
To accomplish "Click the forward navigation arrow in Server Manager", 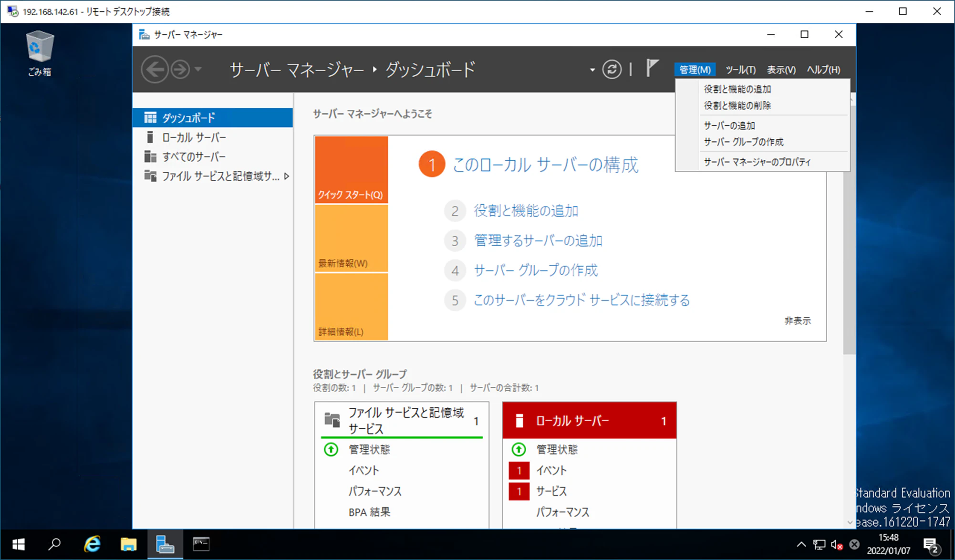I will [180, 70].
